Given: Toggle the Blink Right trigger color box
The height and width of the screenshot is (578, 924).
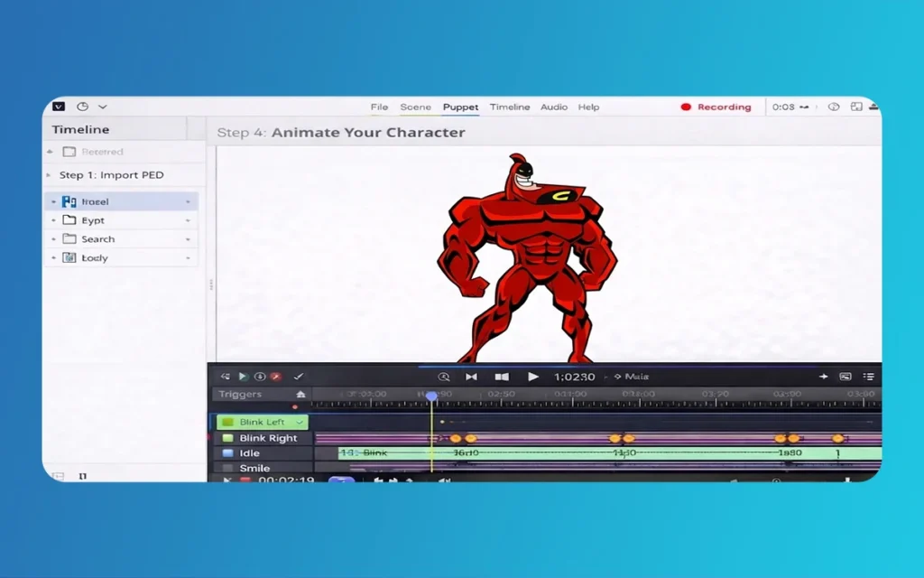Looking at the screenshot, I should 227,438.
